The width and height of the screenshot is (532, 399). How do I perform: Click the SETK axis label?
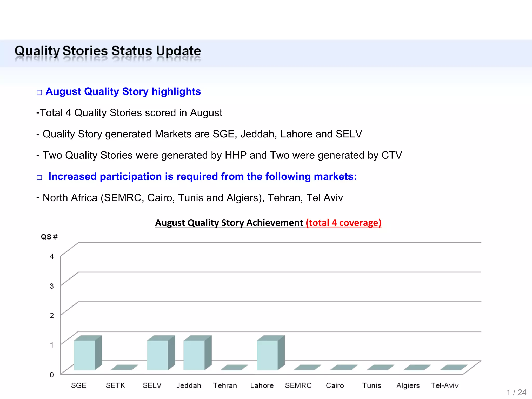(x=115, y=385)
